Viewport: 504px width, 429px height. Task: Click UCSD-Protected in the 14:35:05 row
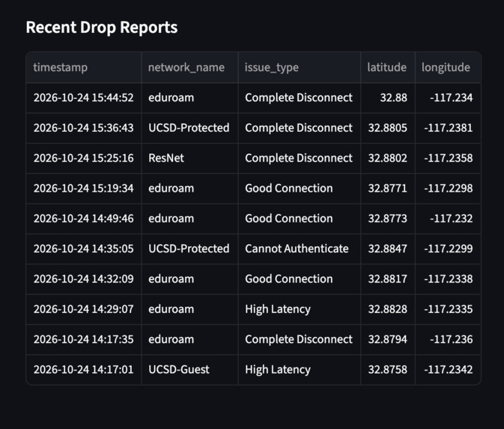[189, 249]
